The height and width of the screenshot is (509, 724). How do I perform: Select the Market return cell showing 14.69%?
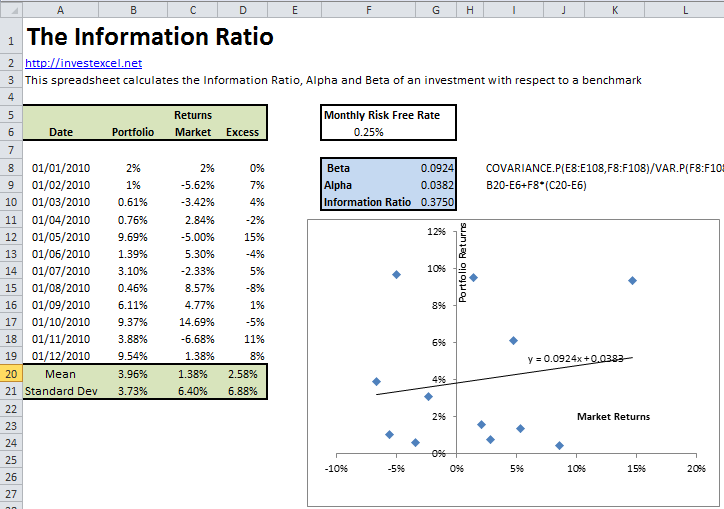click(193, 321)
